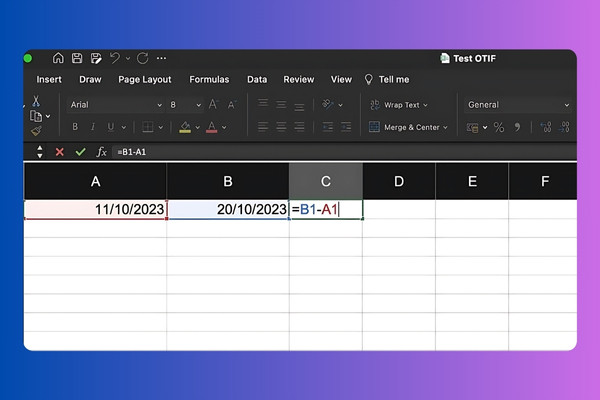Activate the Format Painter brush
Image resolution: width=600 pixels, height=400 pixels.
36,131
